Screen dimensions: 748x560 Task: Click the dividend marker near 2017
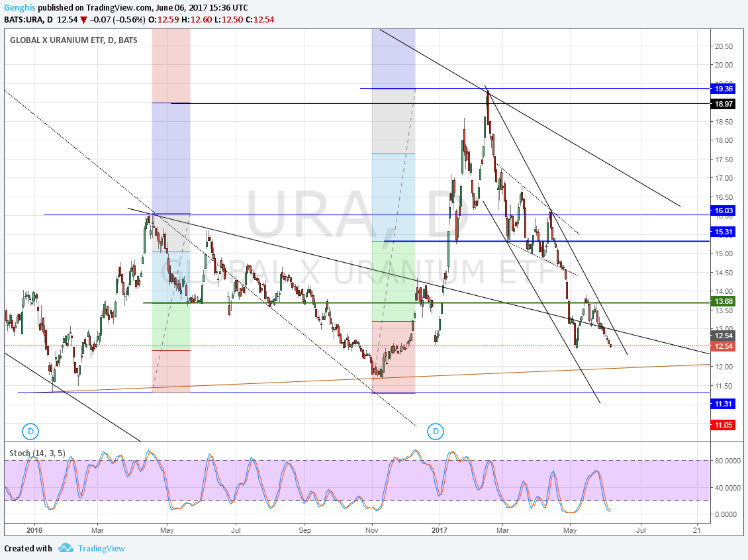435,432
